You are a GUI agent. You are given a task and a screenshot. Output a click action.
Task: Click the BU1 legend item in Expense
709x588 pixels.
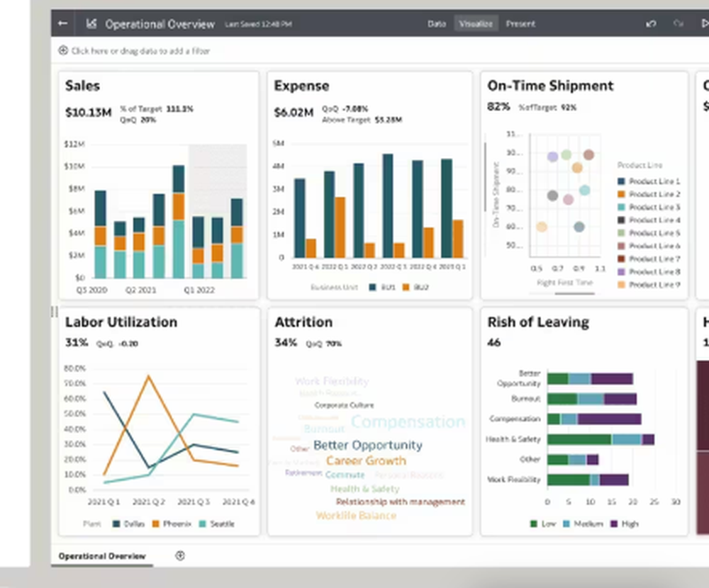pyautogui.click(x=383, y=287)
